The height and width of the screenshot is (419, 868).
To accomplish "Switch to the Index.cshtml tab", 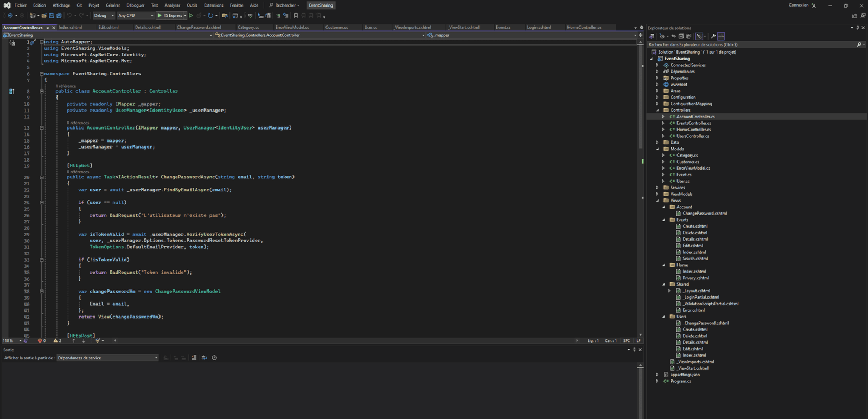I will (71, 27).
